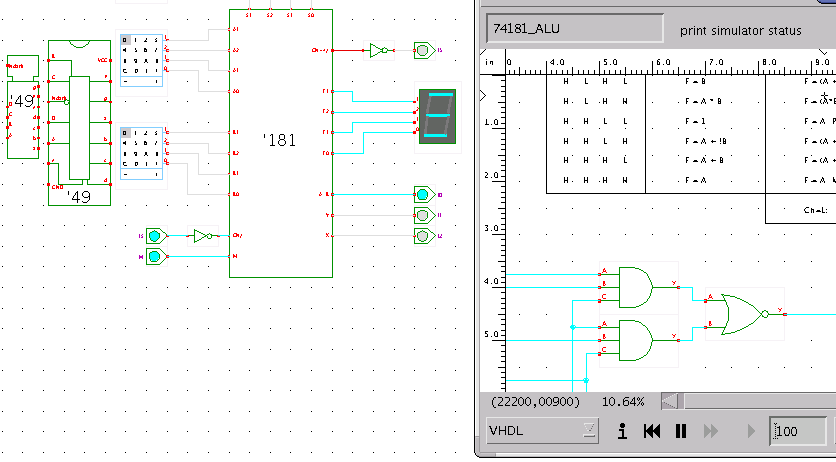Click the top hex keypad's 0 key
Viewport: 836px width, 462px height.
coord(126,41)
